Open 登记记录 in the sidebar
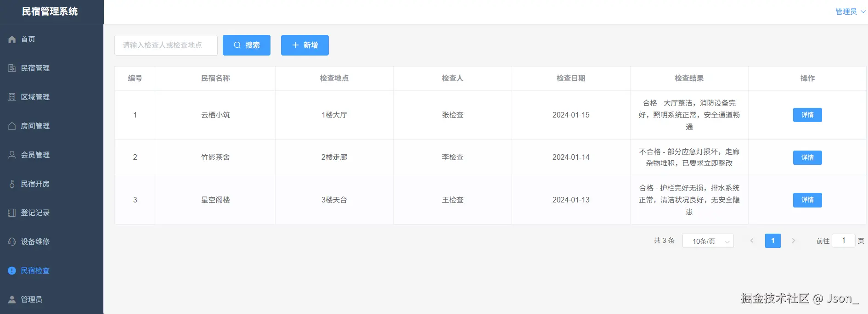Image resolution: width=868 pixels, height=314 pixels. click(x=51, y=213)
